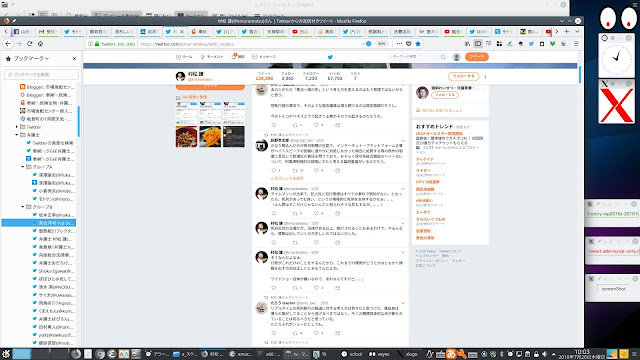
Task: Open the Firefox hamburger menu
Action: click(x=576, y=44)
